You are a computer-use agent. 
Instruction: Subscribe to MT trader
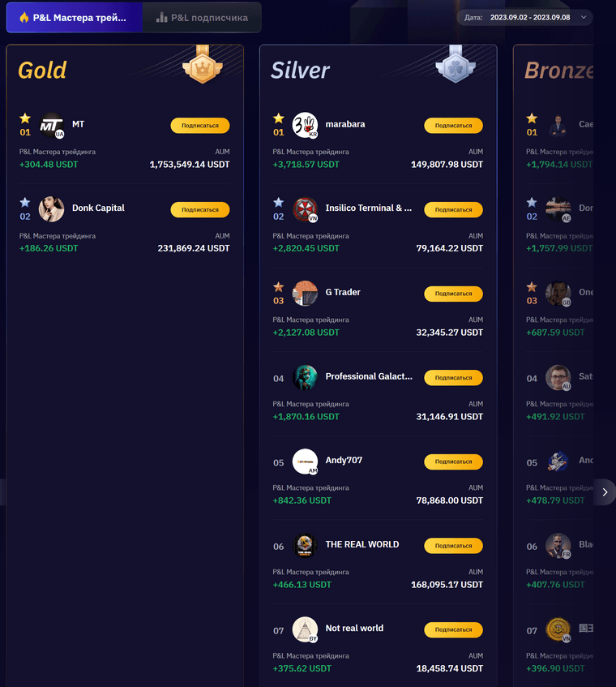point(200,125)
